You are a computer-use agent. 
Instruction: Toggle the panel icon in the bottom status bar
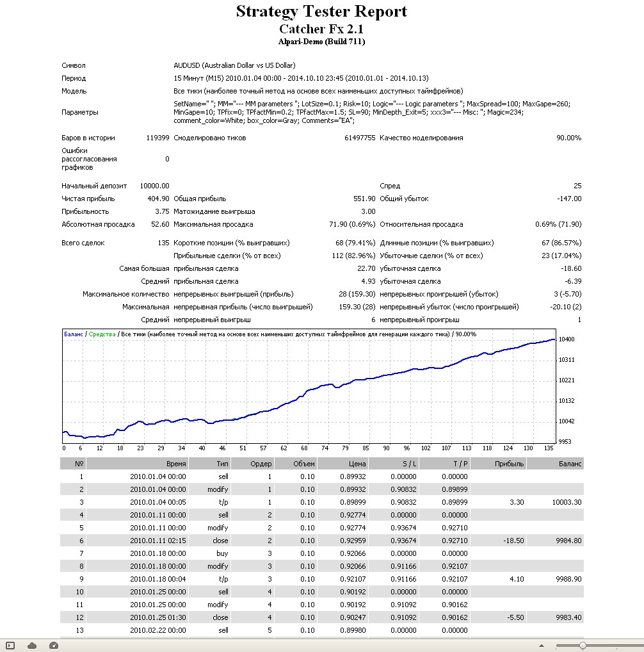[10, 646]
